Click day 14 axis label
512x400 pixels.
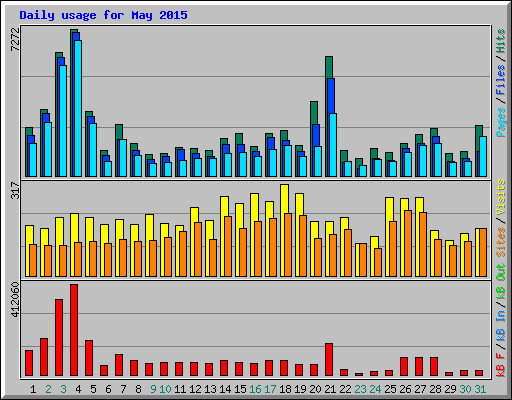click(x=225, y=389)
